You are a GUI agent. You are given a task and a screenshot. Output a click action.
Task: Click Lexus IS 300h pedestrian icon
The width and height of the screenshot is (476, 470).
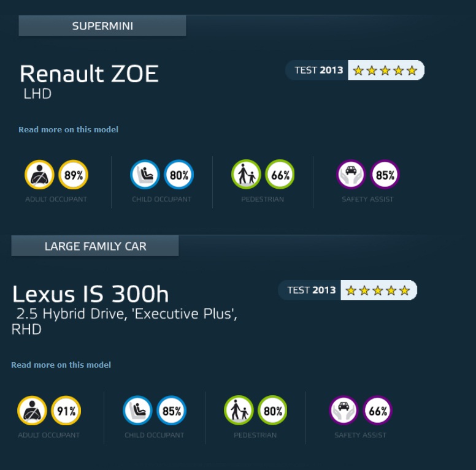(x=239, y=411)
